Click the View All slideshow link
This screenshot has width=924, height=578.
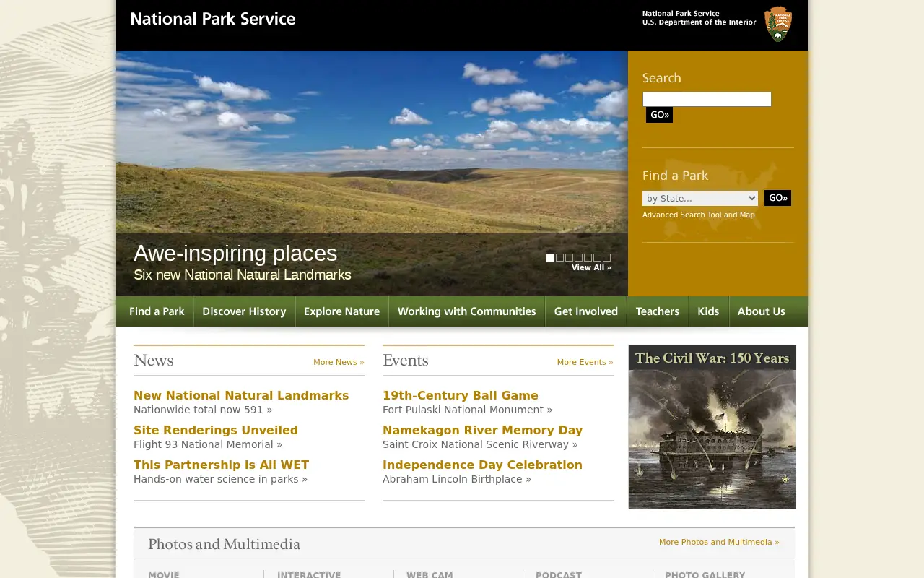point(591,267)
